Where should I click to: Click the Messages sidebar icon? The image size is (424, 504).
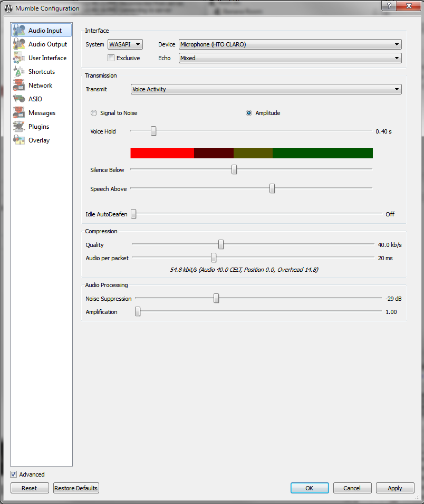[19, 112]
